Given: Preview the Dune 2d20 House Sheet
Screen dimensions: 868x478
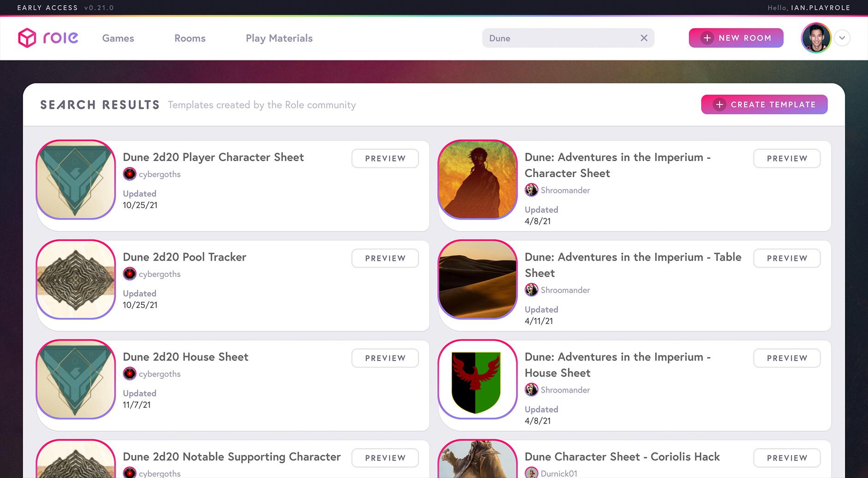Looking at the screenshot, I should 385,358.
